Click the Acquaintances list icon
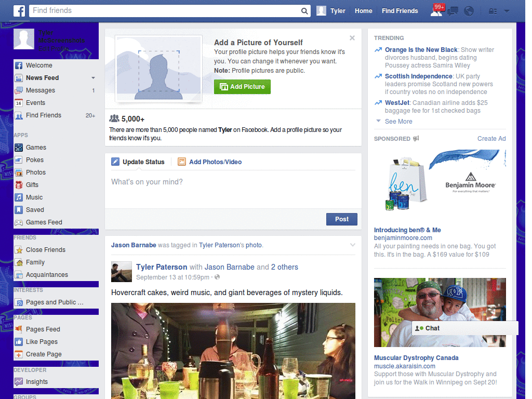Viewport: 532px width, 399px height. tap(19, 275)
